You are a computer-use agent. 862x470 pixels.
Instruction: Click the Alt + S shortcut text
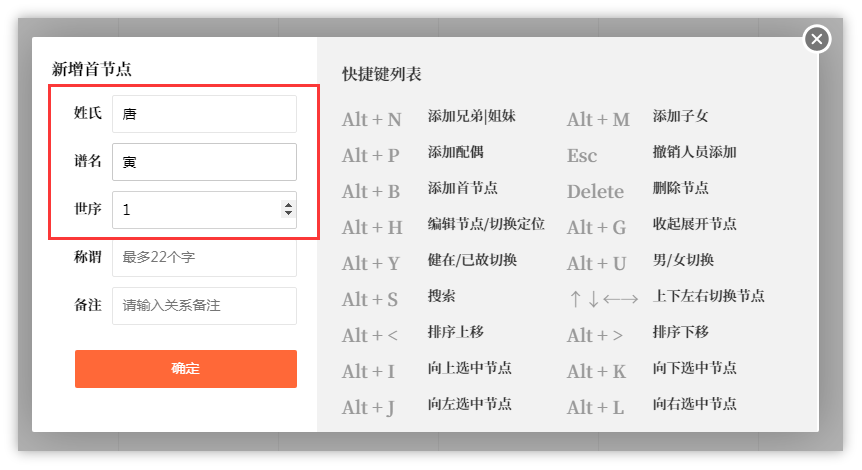pos(369,299)
